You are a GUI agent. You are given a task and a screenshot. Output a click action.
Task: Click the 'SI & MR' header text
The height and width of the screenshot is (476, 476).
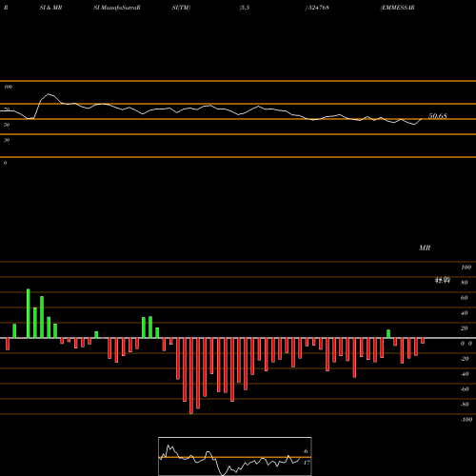point(50,8)
